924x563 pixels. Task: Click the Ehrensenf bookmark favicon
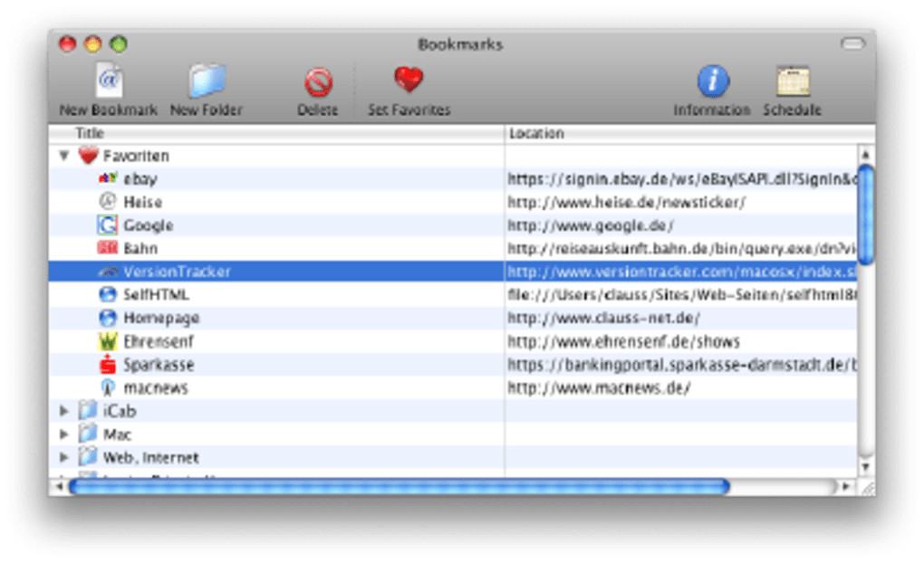click(x=107, y=341)
